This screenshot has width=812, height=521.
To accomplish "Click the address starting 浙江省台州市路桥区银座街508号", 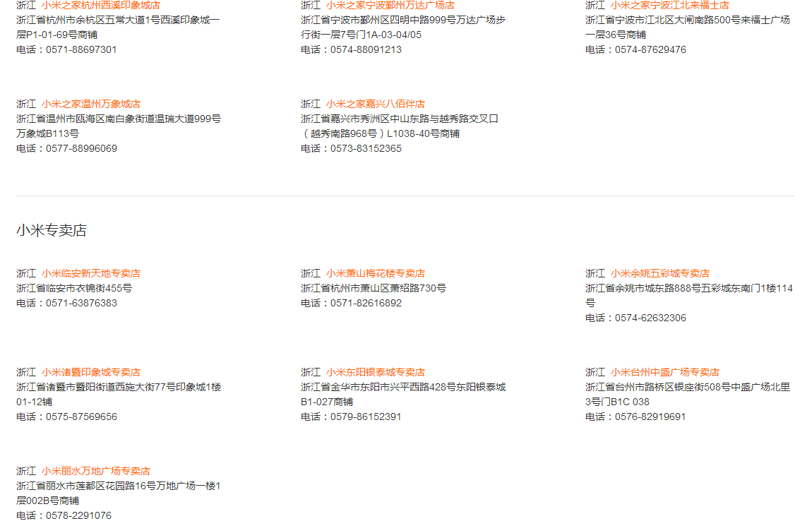I will pos(688,395).
